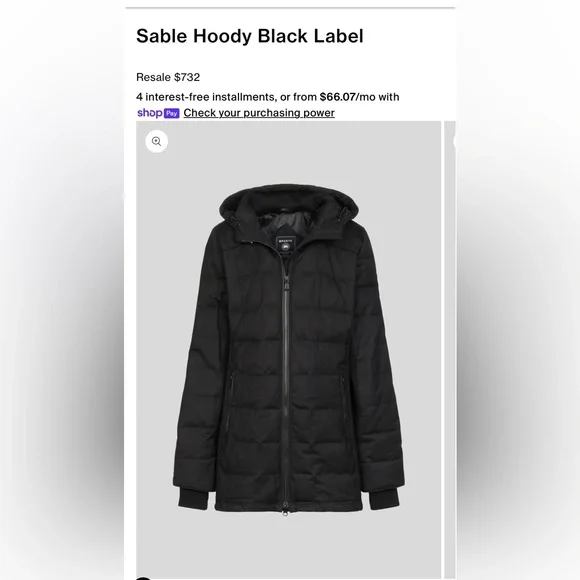The width and height of the screenshot is (580, 580).
Task: Tap the bottom zipper pull of the jacket
Action: pyautogui.click(x=285, y=511)
